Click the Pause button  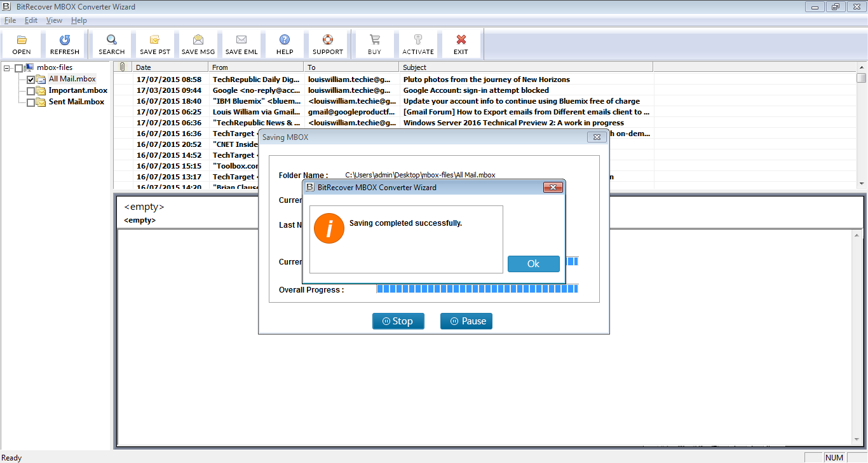click(466, 321)
